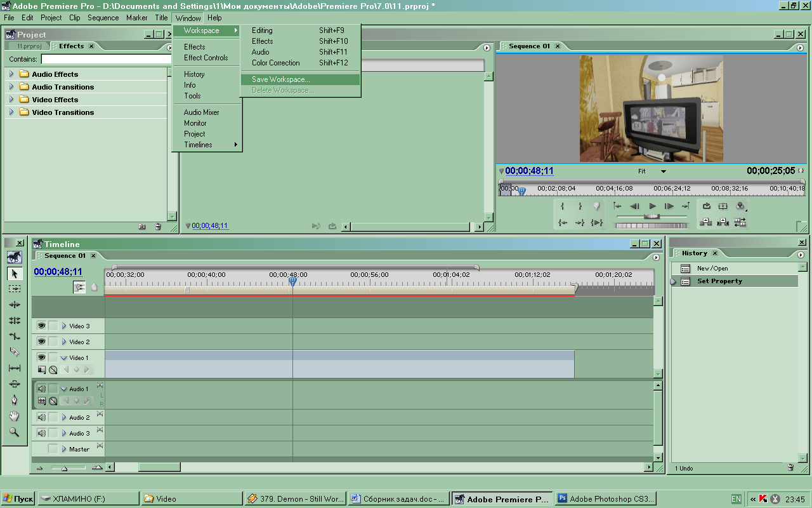Image resolution: width=812 pixels, height=508 pixels.
Task: Mute Audio 3 track speaker
Action: tap(41, 433)
